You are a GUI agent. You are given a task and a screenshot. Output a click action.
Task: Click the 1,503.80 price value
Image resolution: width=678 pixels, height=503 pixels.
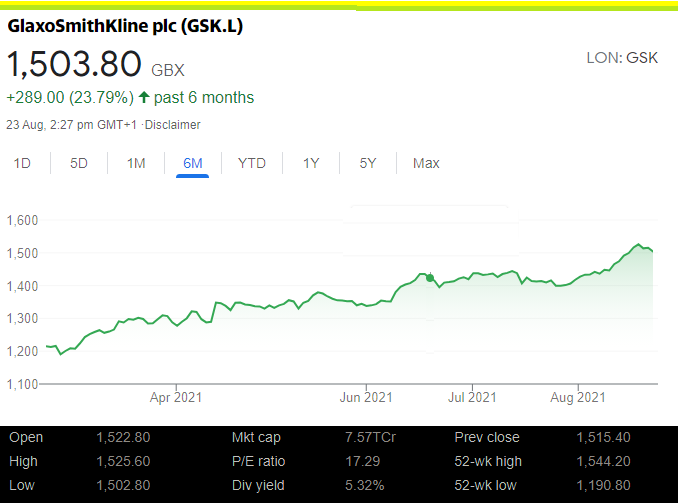click(74, 64)
